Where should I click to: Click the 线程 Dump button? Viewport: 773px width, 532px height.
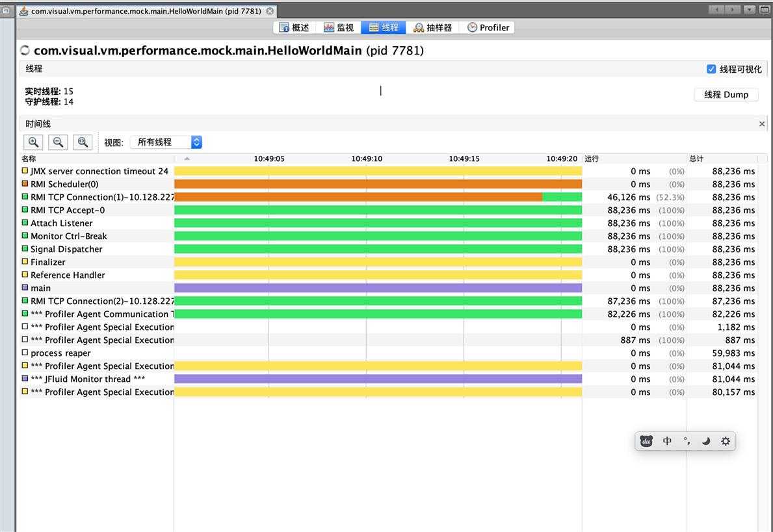pos(726,95)
